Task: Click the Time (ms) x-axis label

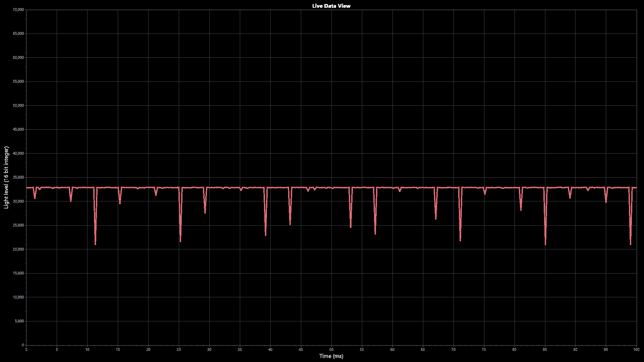Action: point(331,356)
